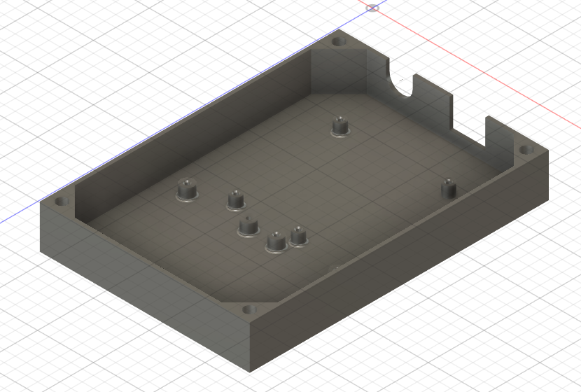Pick the lone standoff near the semicircular cutout

click(340, 127)
